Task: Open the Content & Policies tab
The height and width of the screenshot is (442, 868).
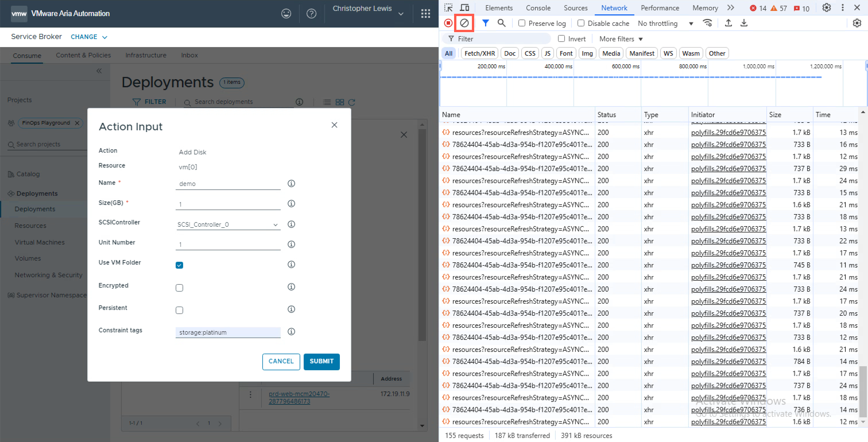Action: pyautogui.click(x=83, y=55)
